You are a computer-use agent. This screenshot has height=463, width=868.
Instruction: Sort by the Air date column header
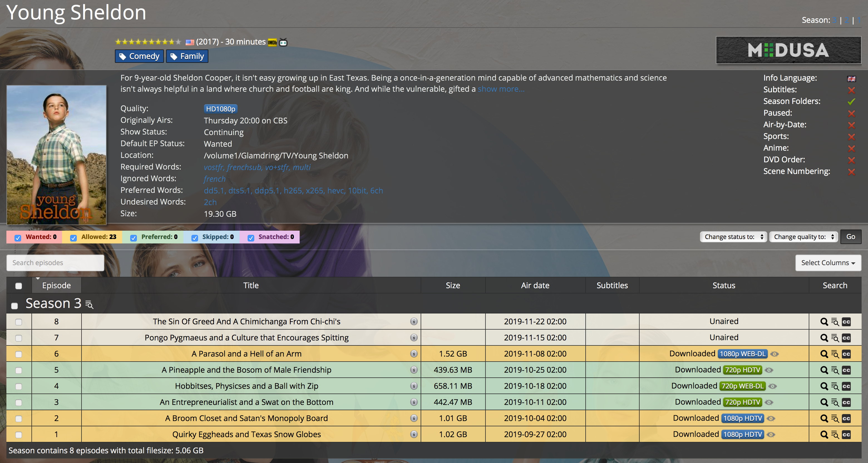coord(535,285)
